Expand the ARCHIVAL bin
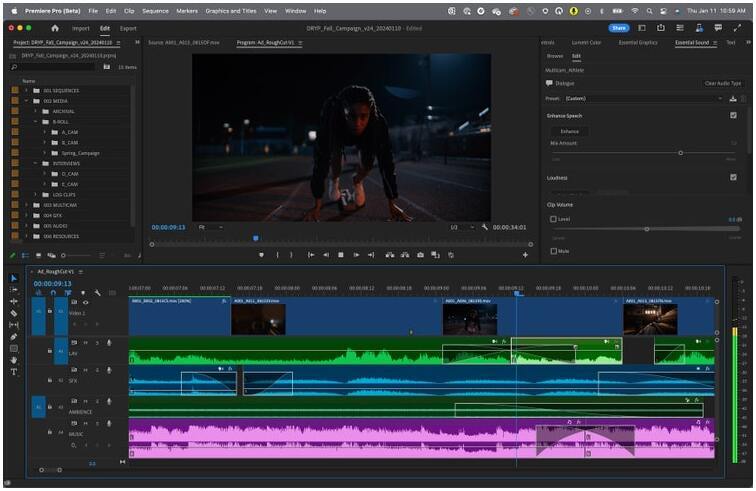Screen dimensions: 756x491 35,111
